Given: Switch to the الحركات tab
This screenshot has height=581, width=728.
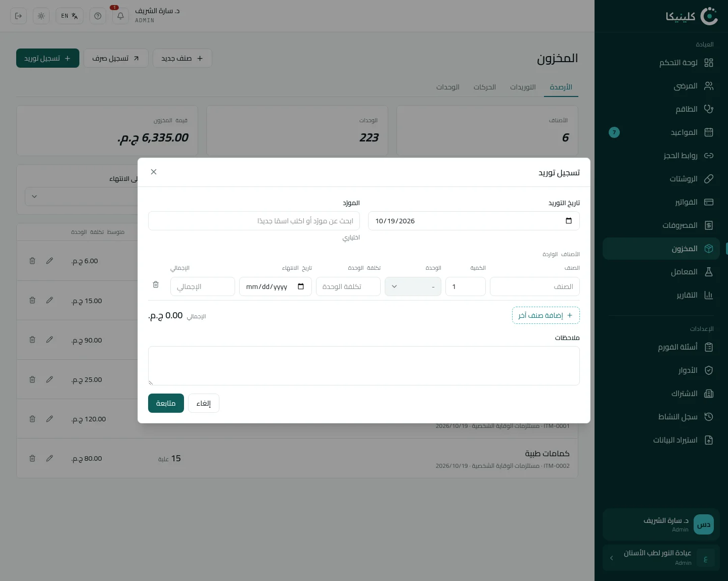Looking at the screenshot, I should pos(485,87).
